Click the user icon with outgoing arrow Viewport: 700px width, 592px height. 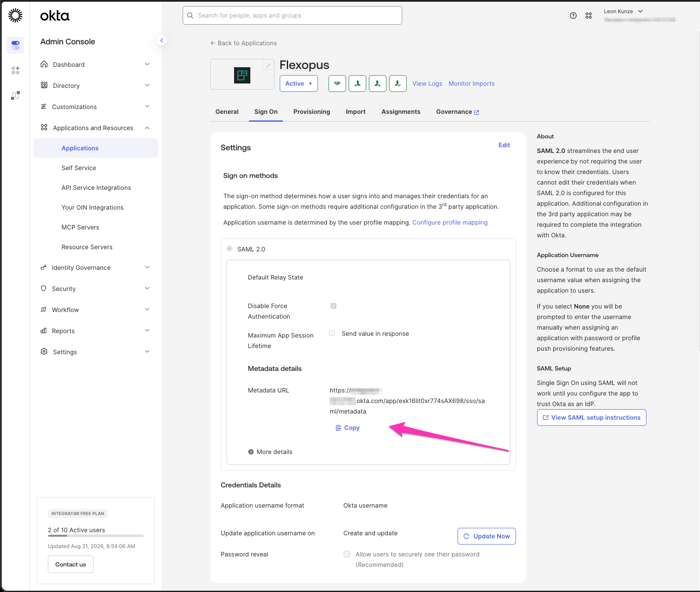pyautogui.click(x=378, y=83)
